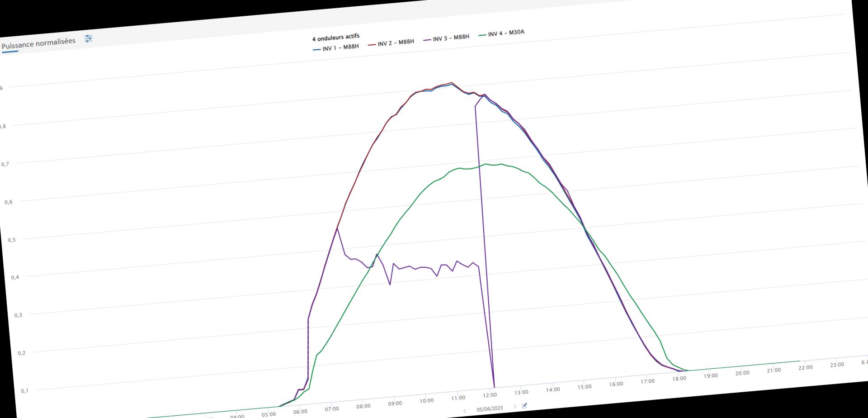Click the 22:00 time axis label

pos(805,367)
